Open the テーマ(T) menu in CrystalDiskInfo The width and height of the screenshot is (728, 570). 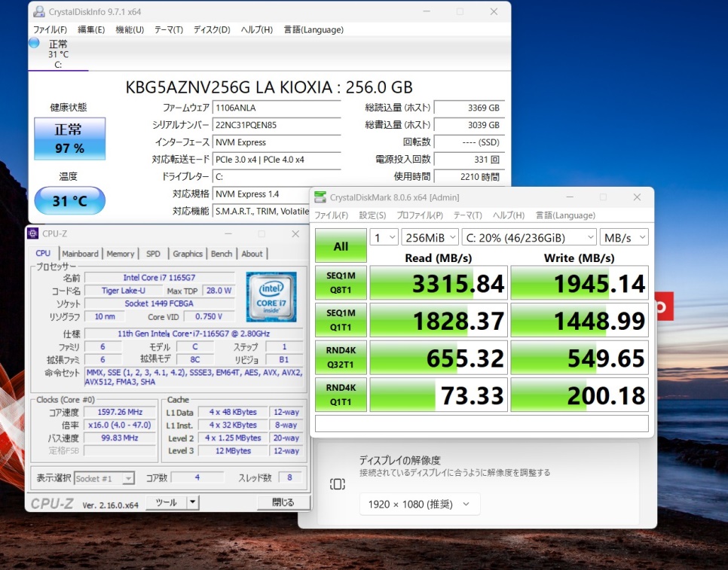click(x=169, y=29)
